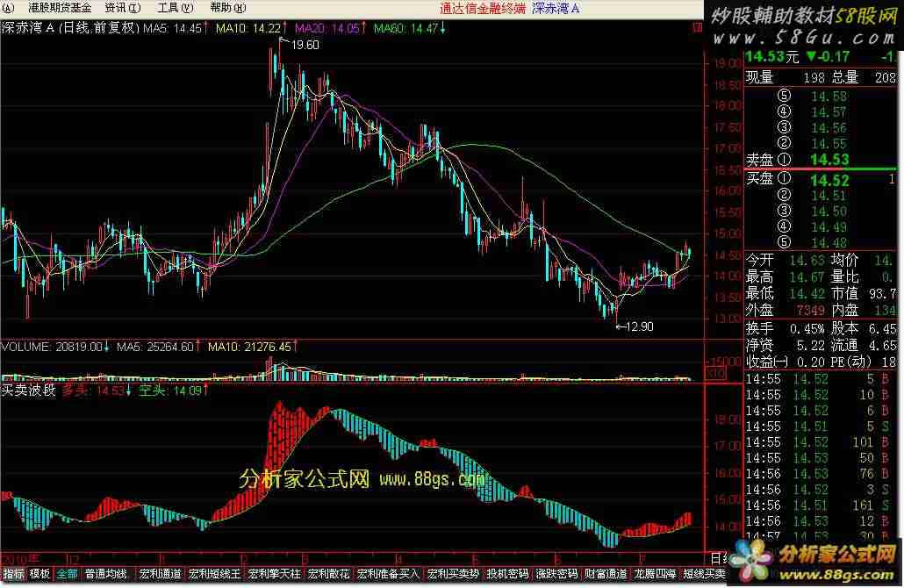Select the 财富通道 indicator tab
Viewport: 904px width, 588px height.
pyautogui.click(x=606, y=574)
